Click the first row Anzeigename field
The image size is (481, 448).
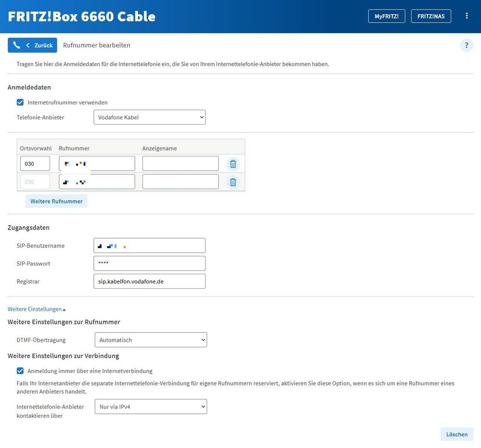(181, 164)
